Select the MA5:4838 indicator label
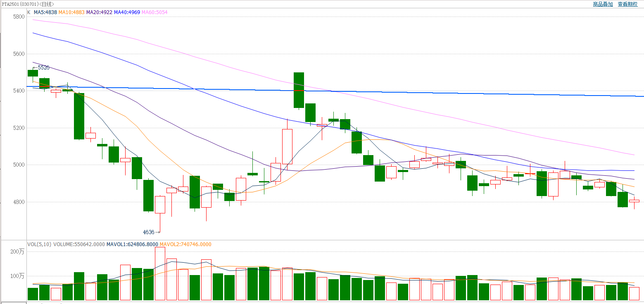This screenshot has width=644, height=304. click(45, 12)
